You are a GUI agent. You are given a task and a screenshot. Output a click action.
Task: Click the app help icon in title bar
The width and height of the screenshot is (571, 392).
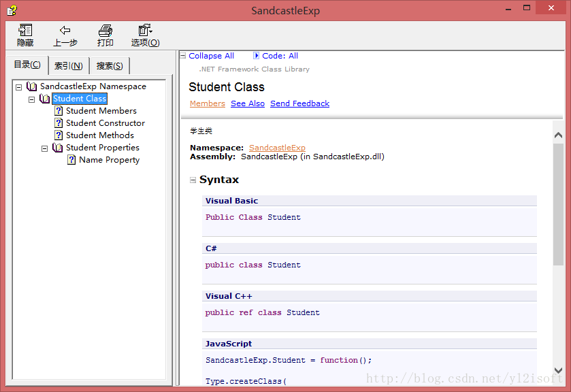coord(12,10)
